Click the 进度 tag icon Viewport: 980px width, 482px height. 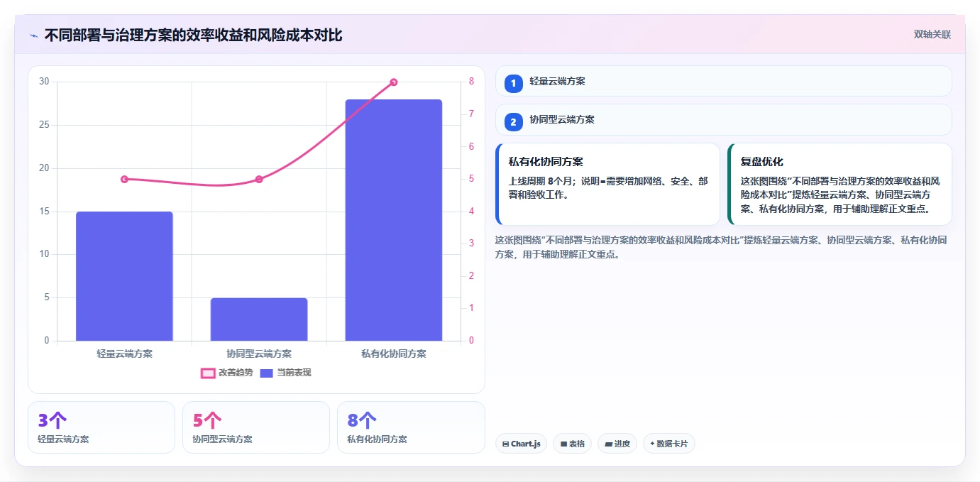608,444
